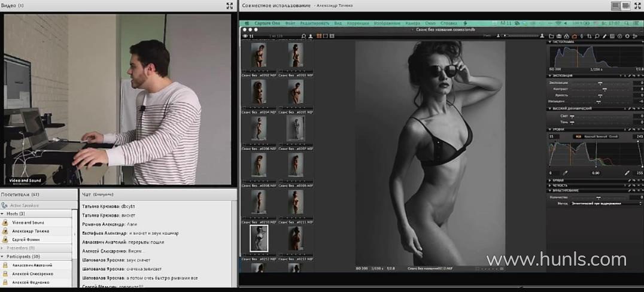Open the Details magnifier tool tab
Viewport: 644px width, 292px height.
[597, 36]
